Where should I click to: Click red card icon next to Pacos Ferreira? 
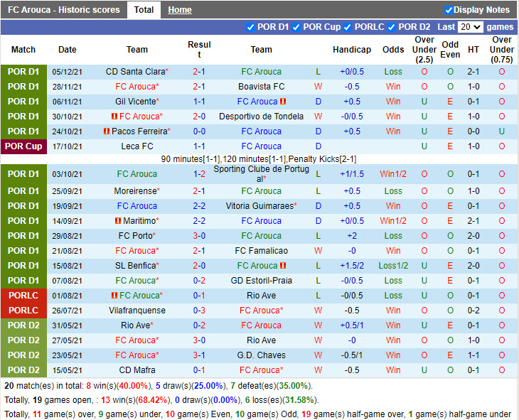(x=107, y=131)
